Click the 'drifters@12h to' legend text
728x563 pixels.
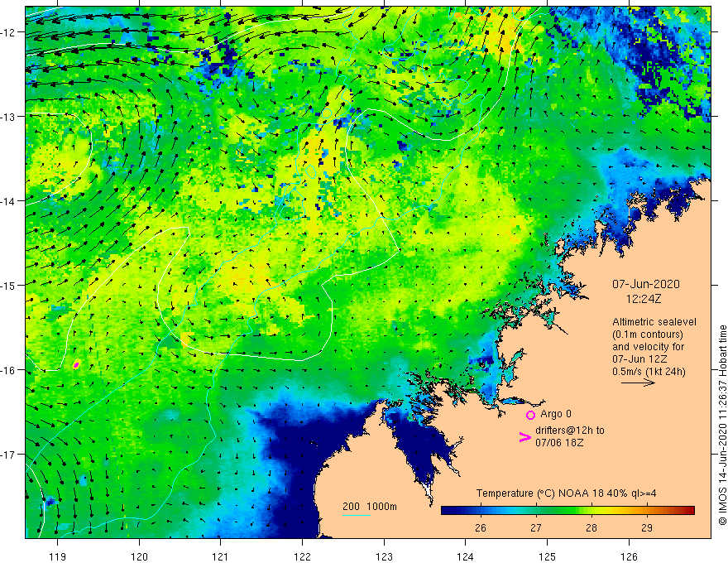point(570,431)
